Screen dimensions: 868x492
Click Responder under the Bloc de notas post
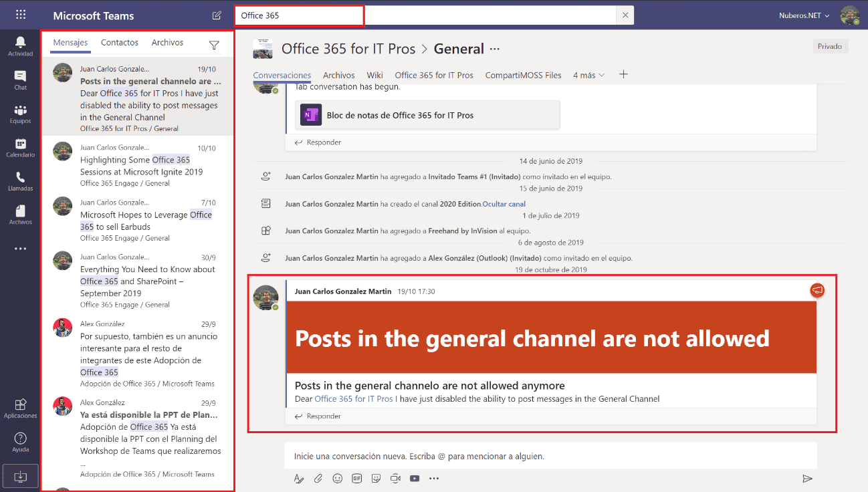(318, 142)
